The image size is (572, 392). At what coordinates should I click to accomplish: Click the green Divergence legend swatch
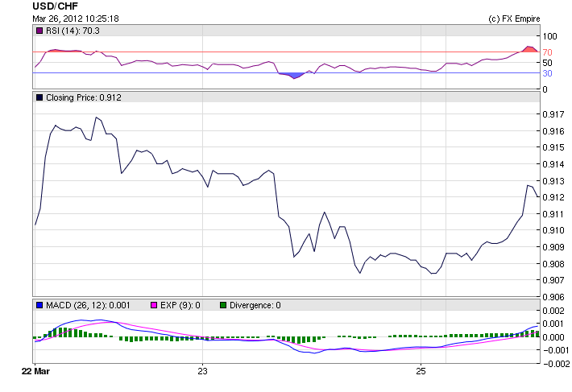click(x=223, y=305)
